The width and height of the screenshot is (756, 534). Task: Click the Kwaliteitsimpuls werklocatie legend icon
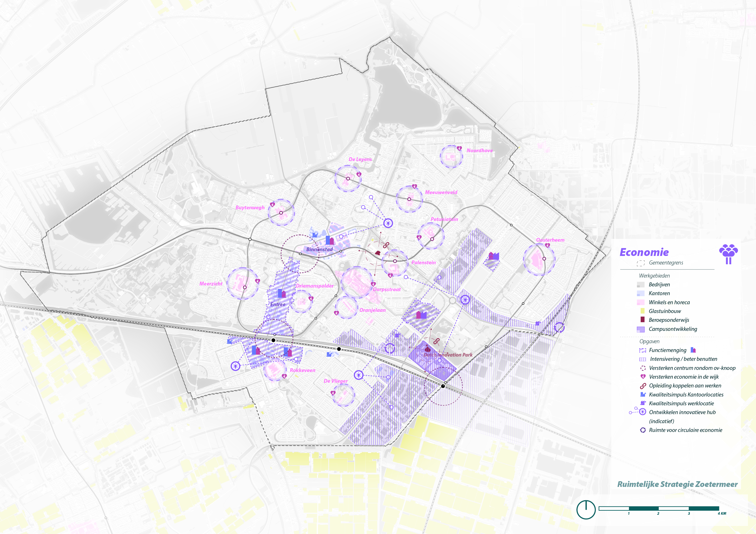[x=643, y=403]
